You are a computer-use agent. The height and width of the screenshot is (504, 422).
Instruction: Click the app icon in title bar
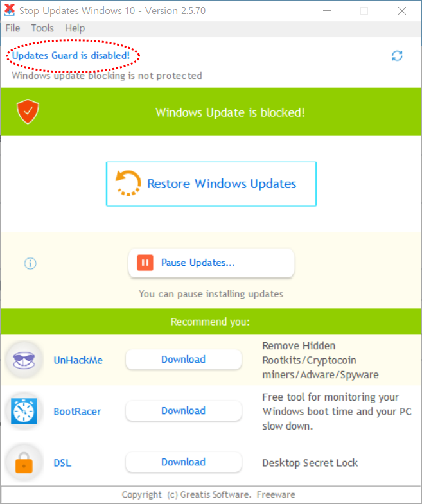point(10,10)
